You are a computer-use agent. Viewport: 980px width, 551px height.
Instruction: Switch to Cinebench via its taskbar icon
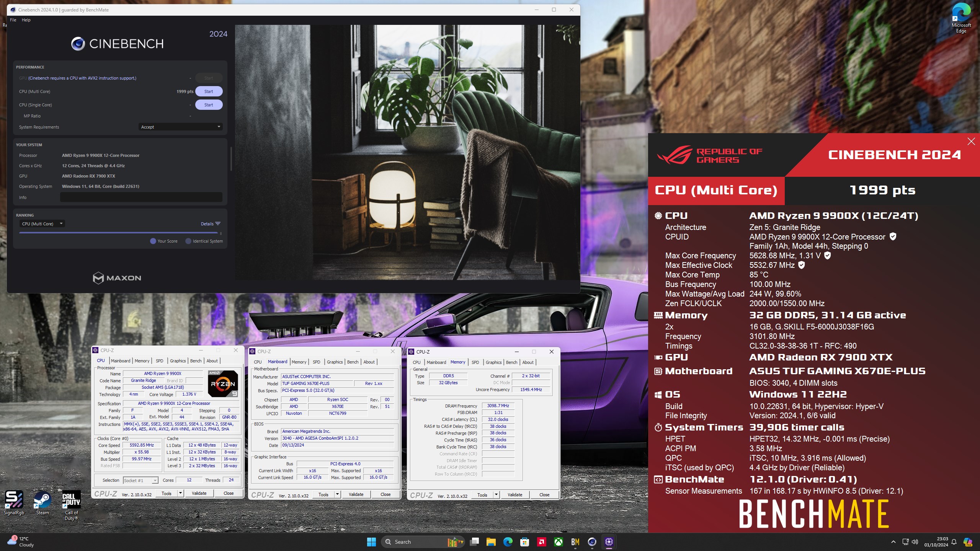[x=592, y=542]
